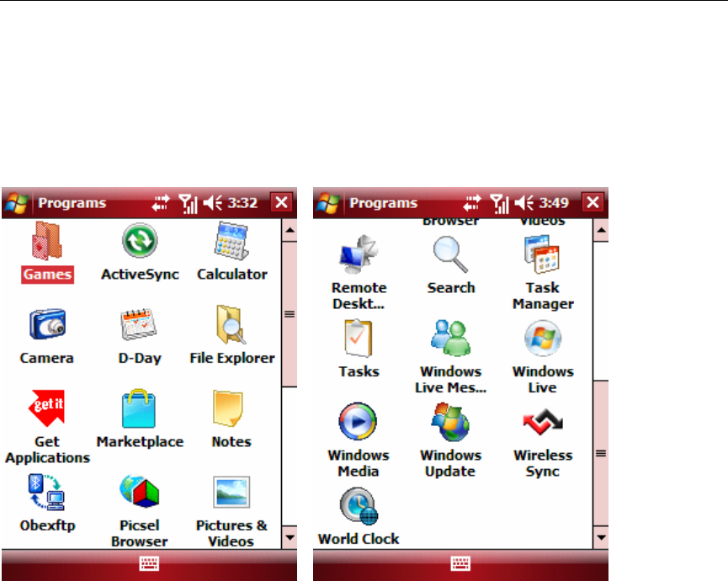Image resolution: width=728 pixels, height=581 pixels.
Task: Open Start menu in right Programs window
Action: 328,203
